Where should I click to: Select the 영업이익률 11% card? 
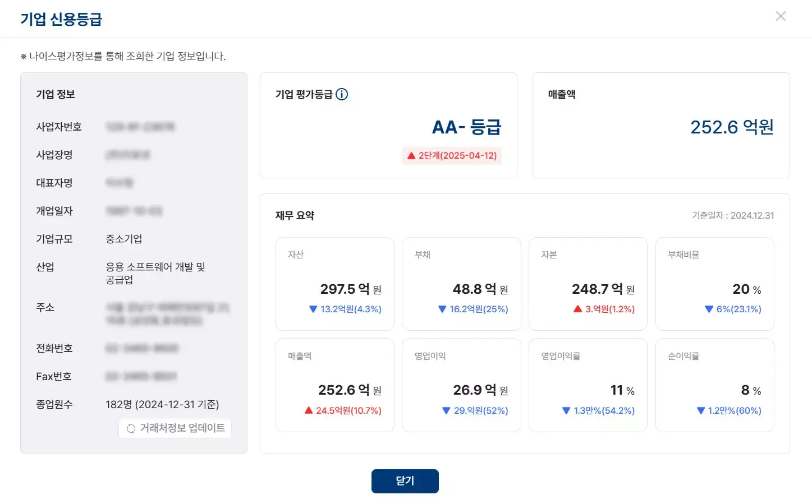tap(588, 385)
